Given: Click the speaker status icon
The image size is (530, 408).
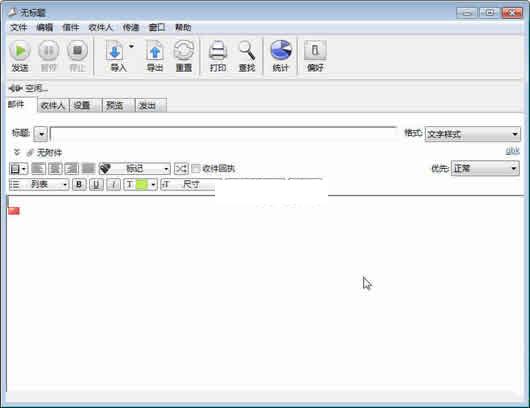Looking at the screenshot, I should pyautogui.click(x=15, y=89).
